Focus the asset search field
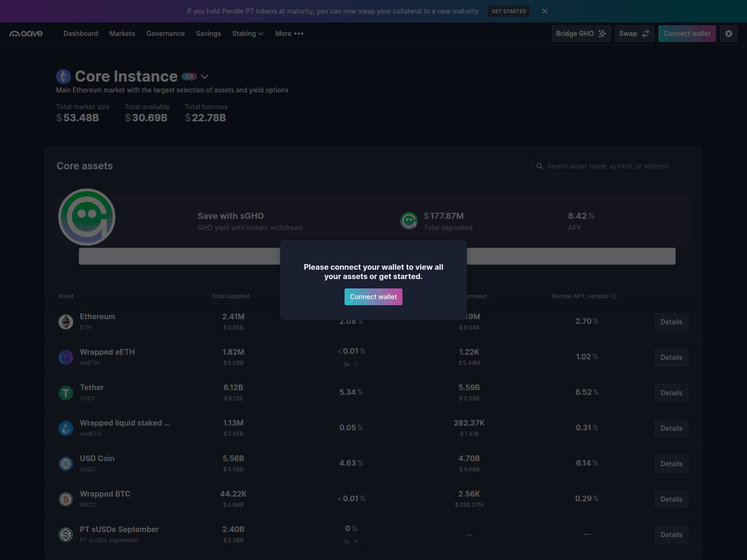 pyautogui.click(x=612, y=166)
